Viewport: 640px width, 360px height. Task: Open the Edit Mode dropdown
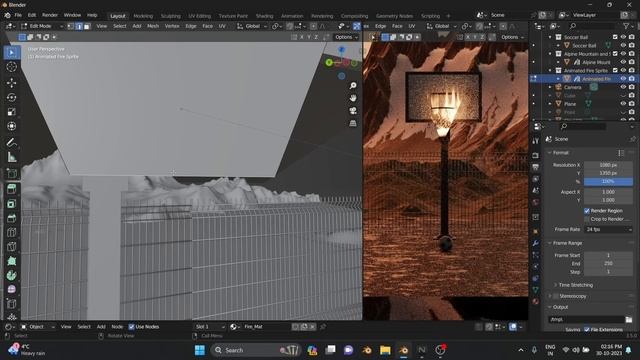tap(42, 26)
